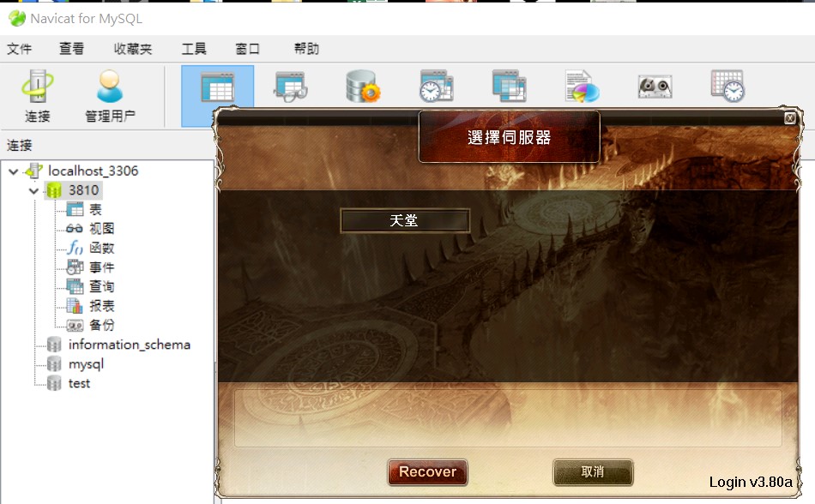815x504 pixels.
Task: Click the message box in server dialog
Action: pyautogui.click(x=508, y=417)
